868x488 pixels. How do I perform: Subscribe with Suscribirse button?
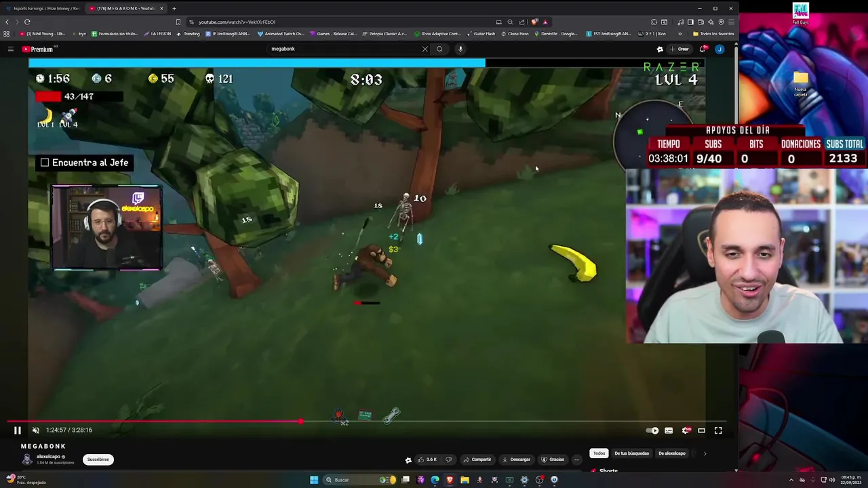coord(98,460)
